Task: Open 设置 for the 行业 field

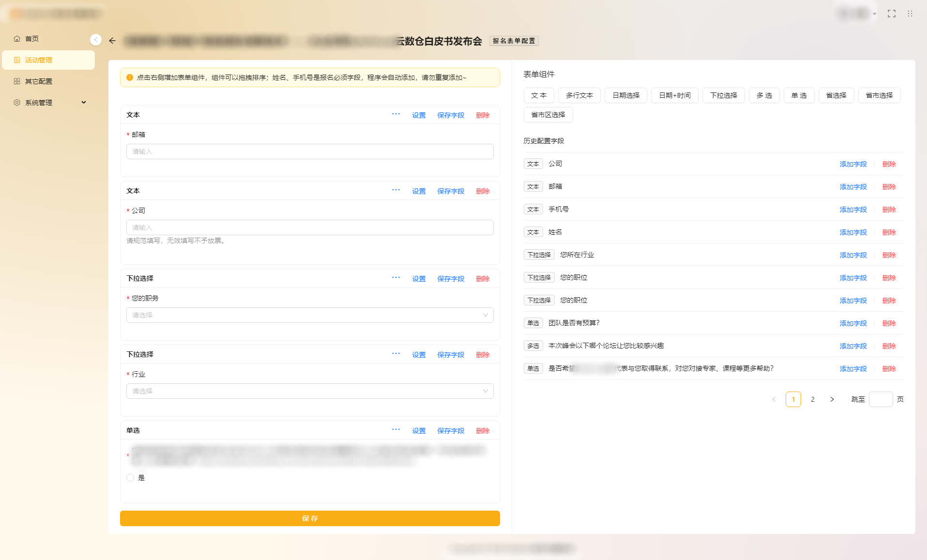Action: pos(419,355)
